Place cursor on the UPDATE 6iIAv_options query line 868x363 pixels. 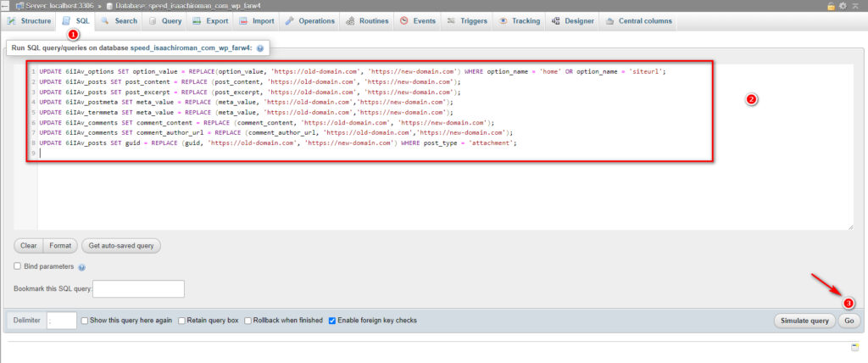pyautogui.click(x=353, y=71)
